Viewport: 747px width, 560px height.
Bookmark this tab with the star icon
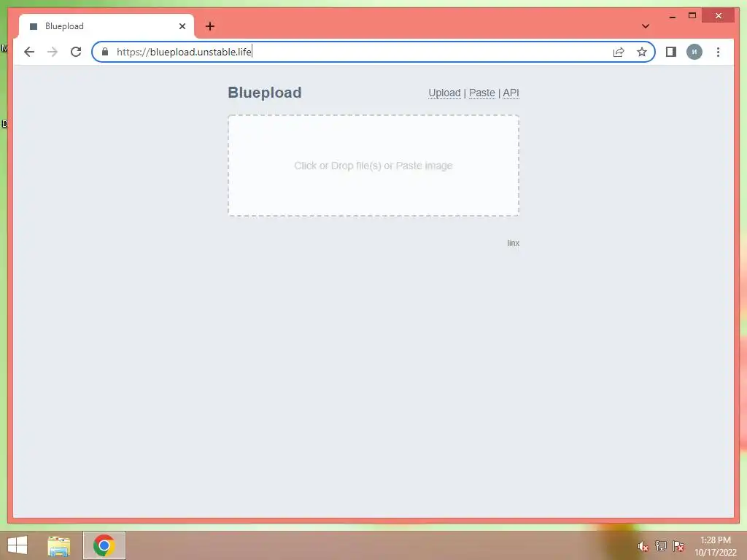(642, 52)
